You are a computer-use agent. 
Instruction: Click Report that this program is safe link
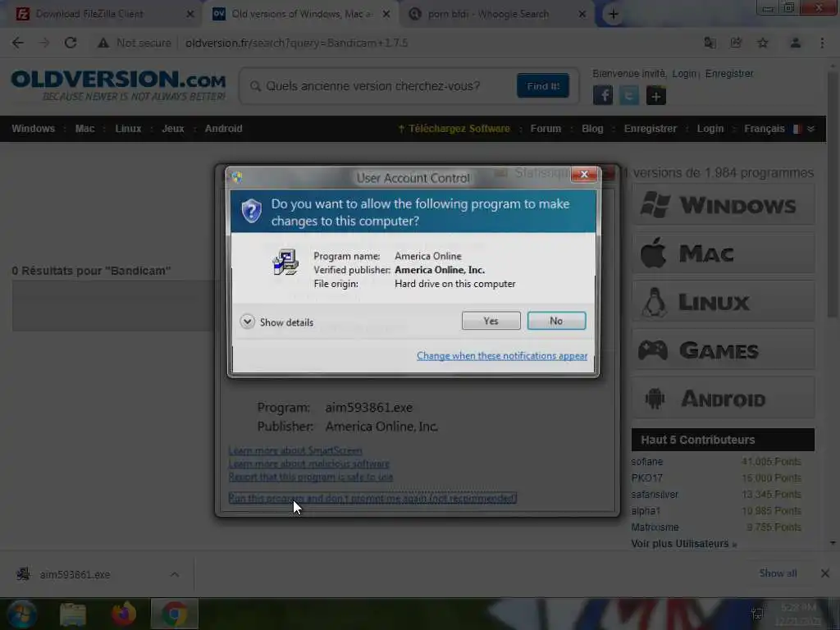click(x=311, y=477)
